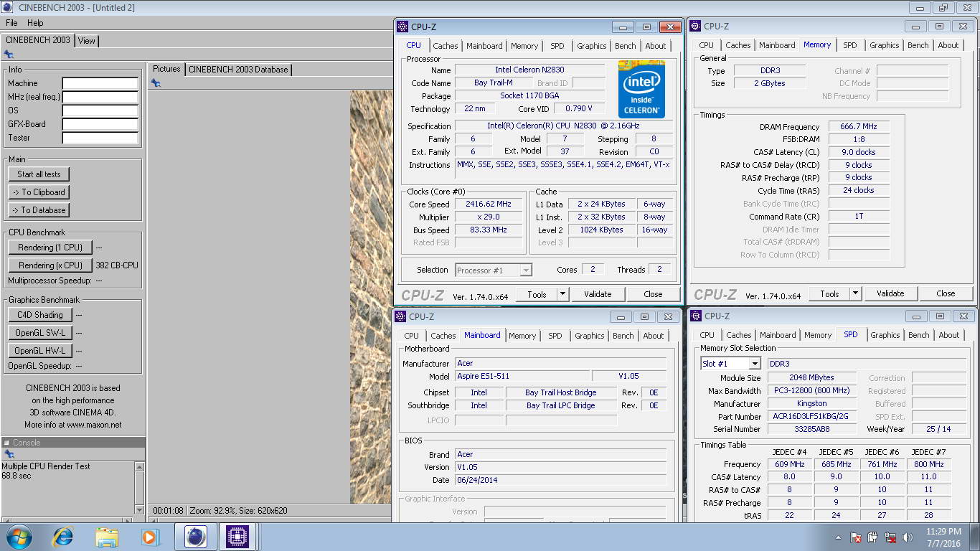The width and height of the screenshot is (980, 551).
Task: Click the Console scrollbar up arrow
Action: pos(139,466)
